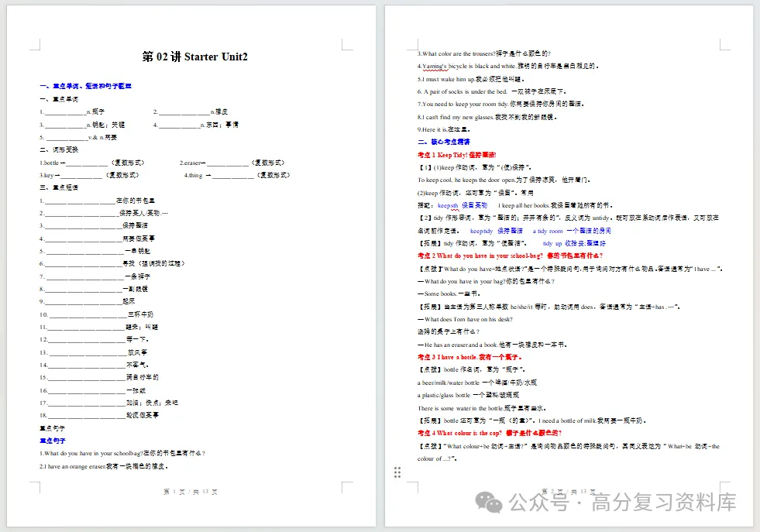Image resolution: width=760 pixels, height=532 pixels.
Task: Click the red heading "考点1 Keep Tidy!"
Action: pyautogui.click(x=456, y=155)
